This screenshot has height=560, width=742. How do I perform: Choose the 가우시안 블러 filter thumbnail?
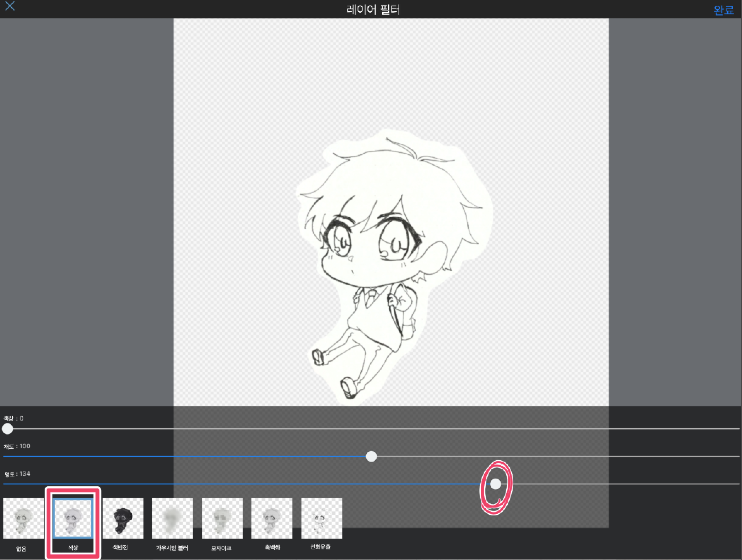[172, 518]
